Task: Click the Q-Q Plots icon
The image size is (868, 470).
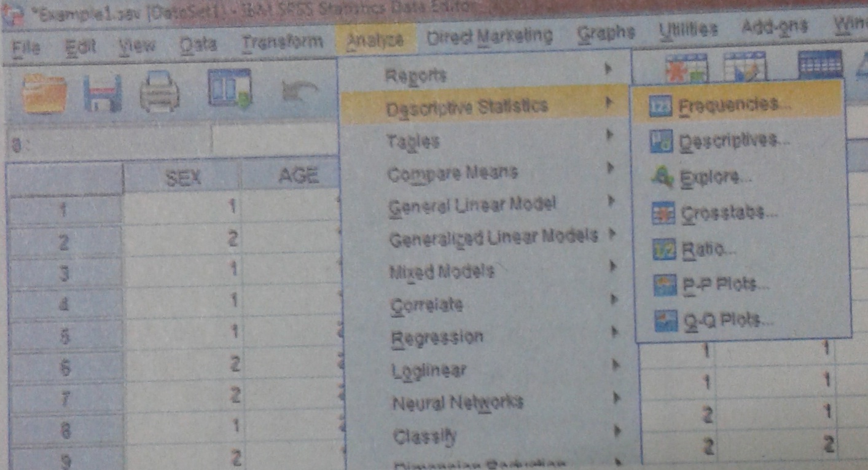Action: click(x=667, y=321)
